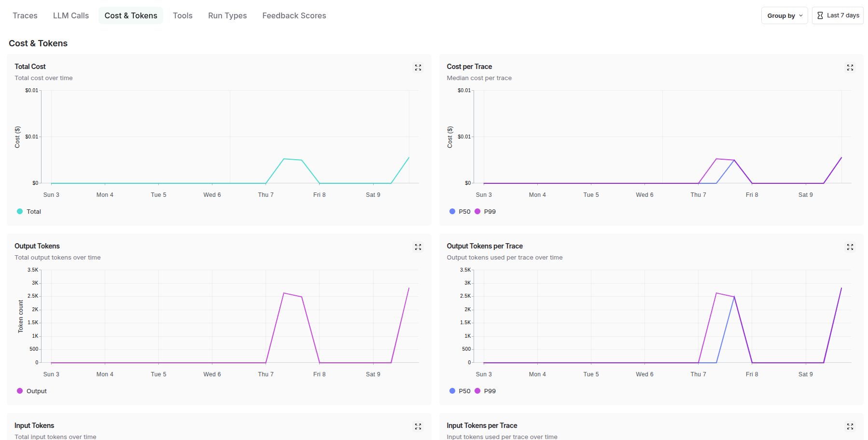The width and height of the screenshot is (868, 440).
Task: Expand the Total Cost chart fullscreen
Action: pyautogui.click(x=418, y=68)
